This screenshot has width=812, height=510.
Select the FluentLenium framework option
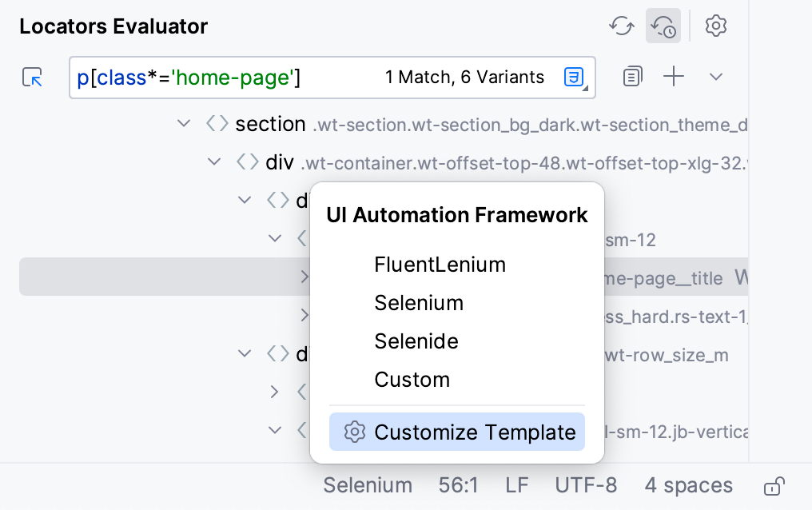click(x=440, y=265)
